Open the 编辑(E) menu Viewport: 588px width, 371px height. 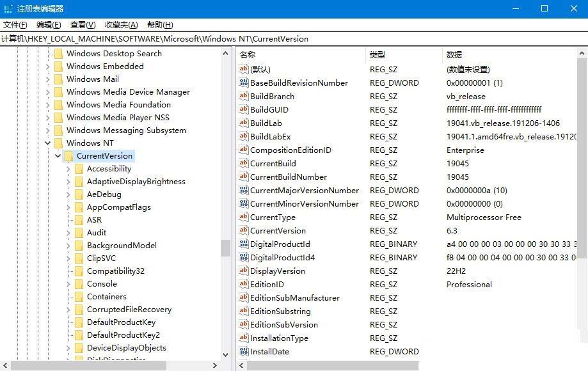pyautogui.click(x=49, y=25)
